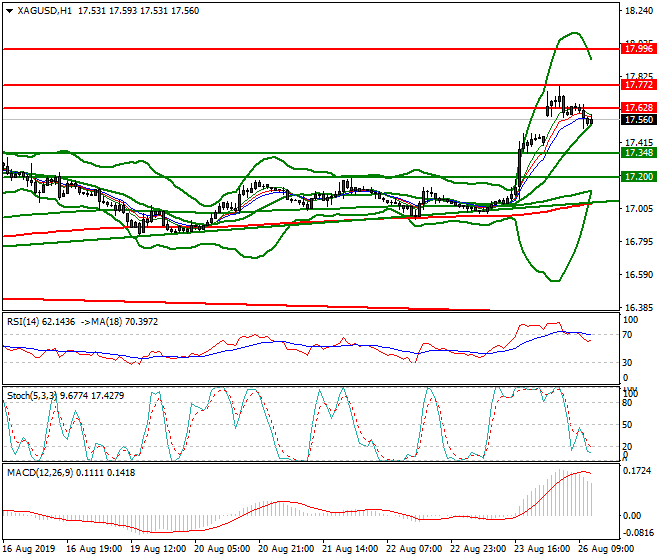Select the 17.348 green support label
Viewport: 660px width, 560px height.
pos(639,153)
